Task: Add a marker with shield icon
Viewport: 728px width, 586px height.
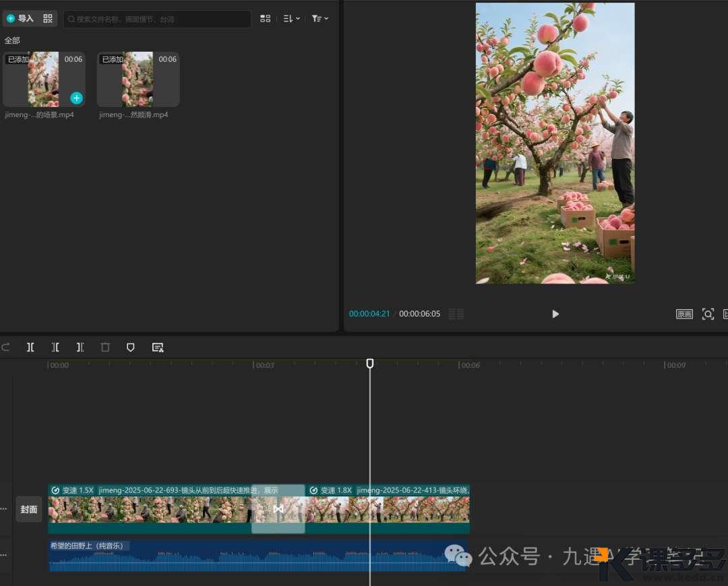Action: pos(131,348)
